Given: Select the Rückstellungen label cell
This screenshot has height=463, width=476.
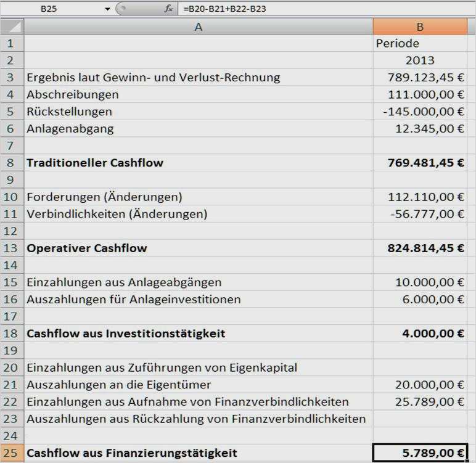Looking at the screenshot, I should pos(199,112).
